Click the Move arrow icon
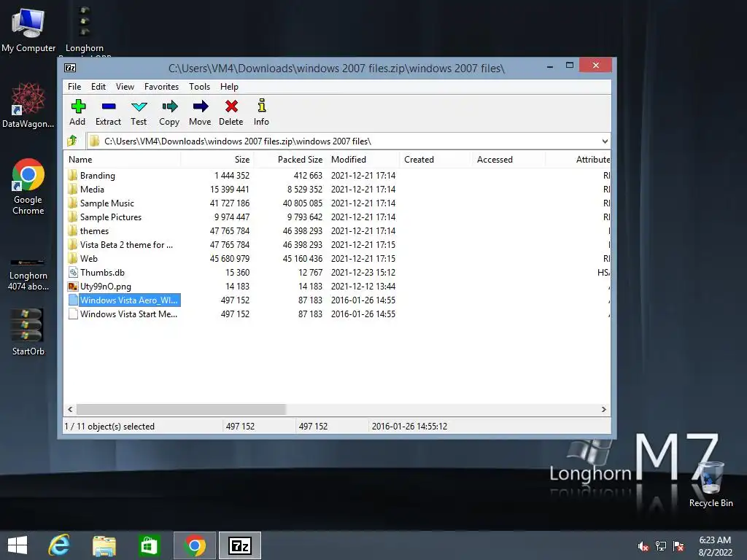The width and height of the screenshot is (747, 560). click(201, 106)
